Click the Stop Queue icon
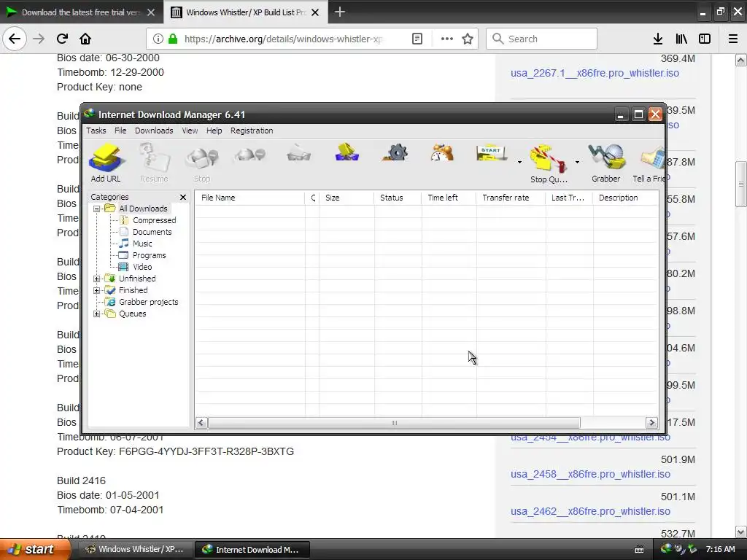 [x=549, y=164]
